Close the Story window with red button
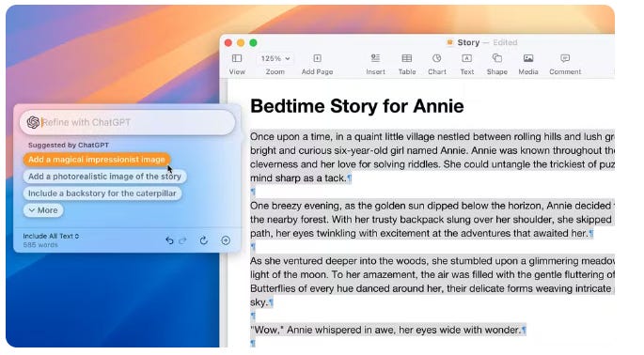 tap(228, 42)
